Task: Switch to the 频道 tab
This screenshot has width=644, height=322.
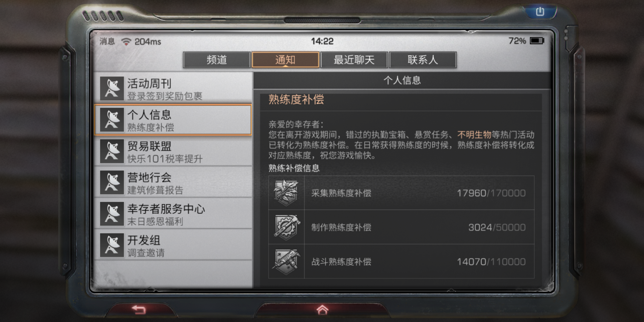Action: (x=217, y=60)
